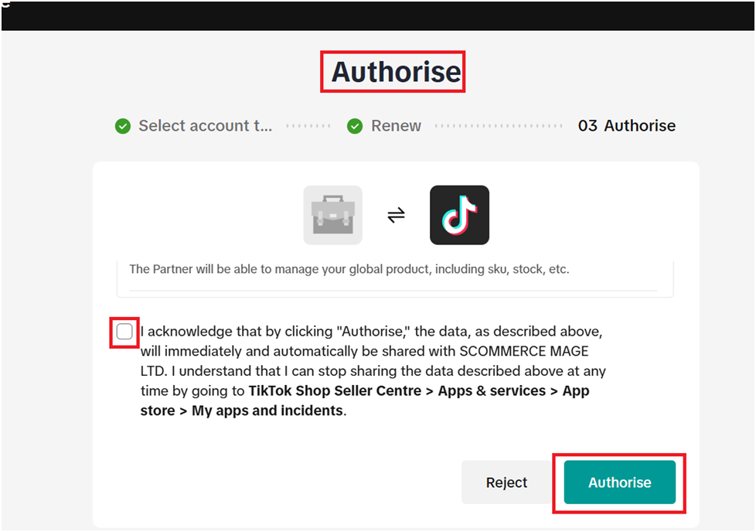Click the exchange arrows between the logos

396,216
